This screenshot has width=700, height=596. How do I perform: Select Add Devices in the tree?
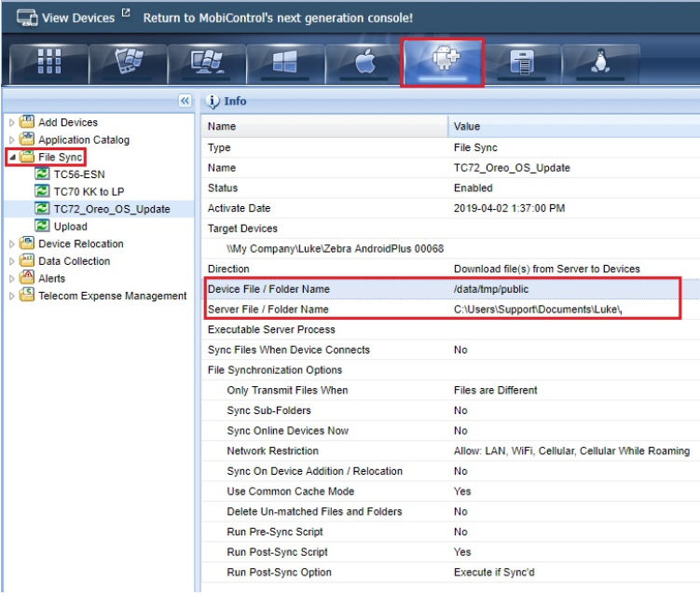click(x=68, y=122)
